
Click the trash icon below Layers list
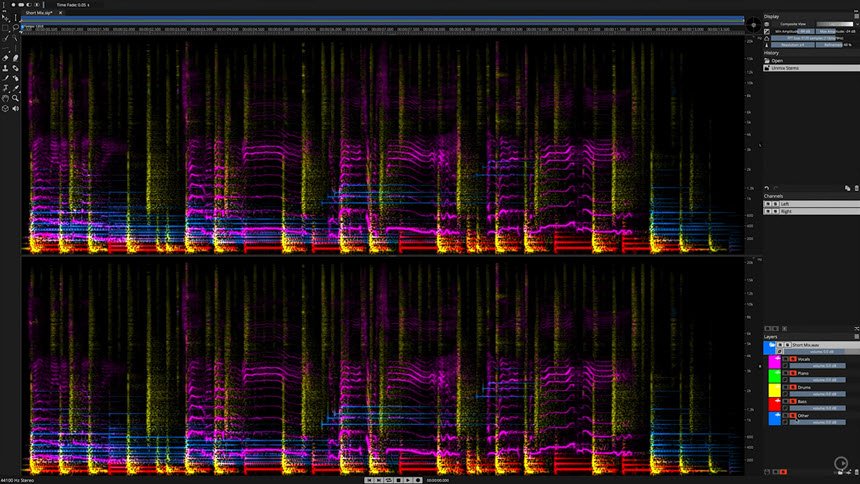pyautogui.click(x=857, y=472)
